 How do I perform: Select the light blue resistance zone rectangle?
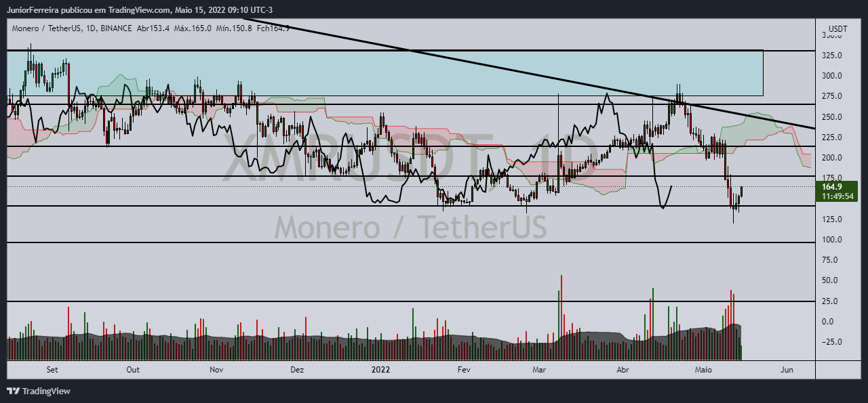(384, 72)
